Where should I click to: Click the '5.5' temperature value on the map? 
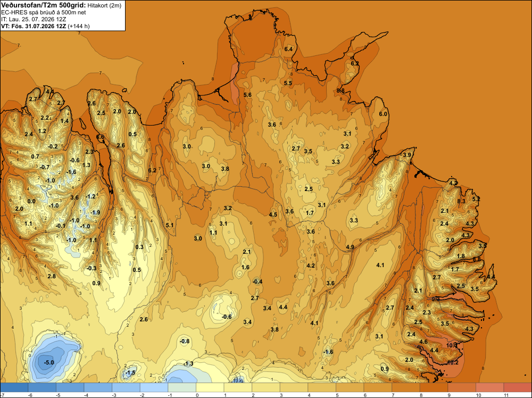click(288, 83)
